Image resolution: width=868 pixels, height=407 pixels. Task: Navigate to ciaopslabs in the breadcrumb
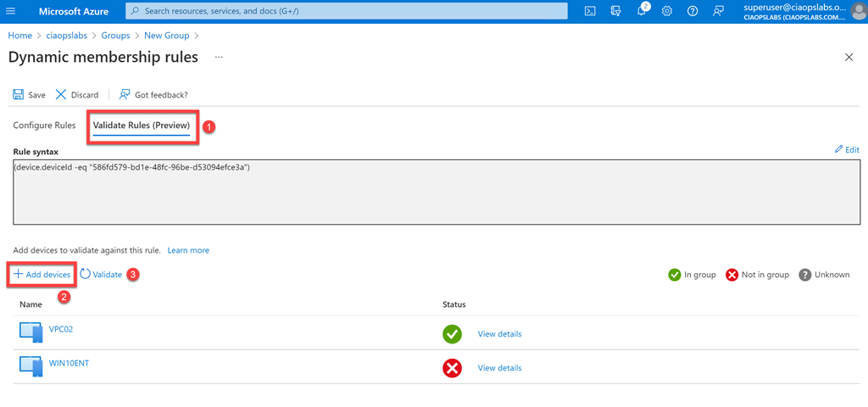[70, 36]
